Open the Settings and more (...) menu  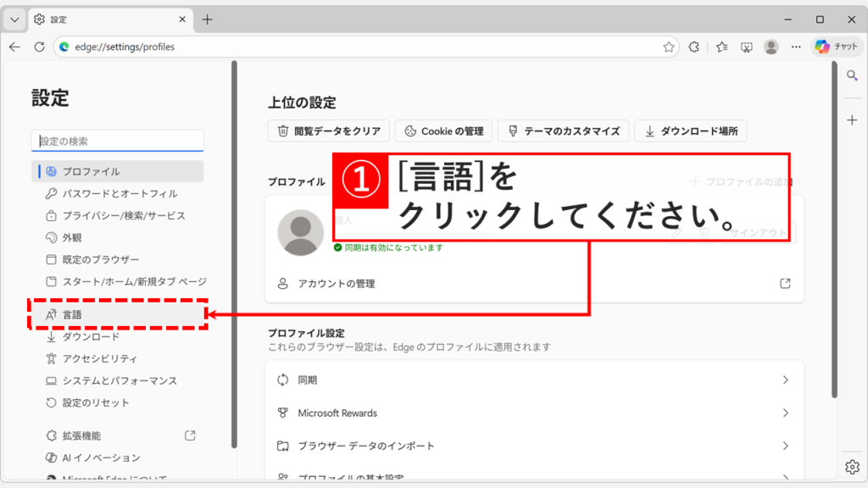(795, 47)
